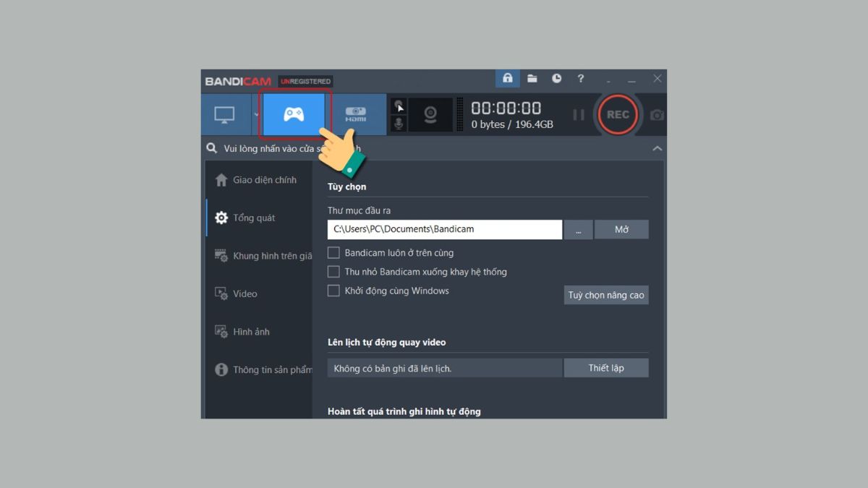Toggle microphone recording icon
Image resolution: width=868 pixels, height=488 pixels.
[399, 124]
